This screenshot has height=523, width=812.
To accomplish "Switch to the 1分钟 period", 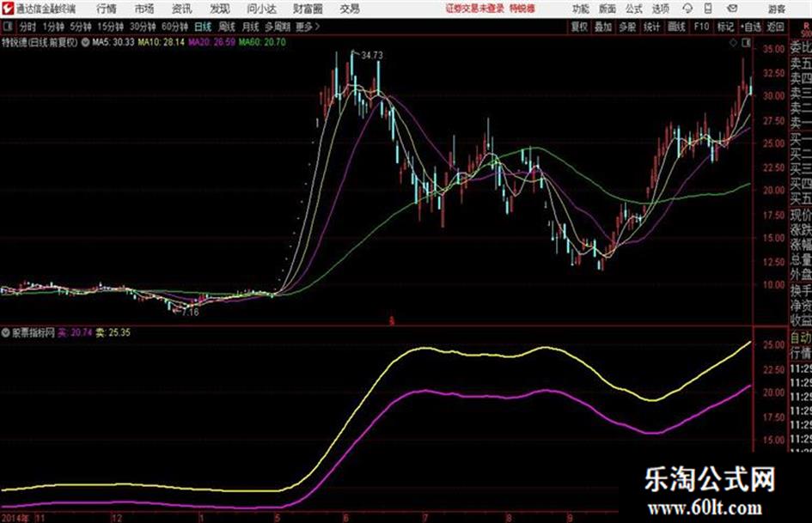I will pos(52,27).
